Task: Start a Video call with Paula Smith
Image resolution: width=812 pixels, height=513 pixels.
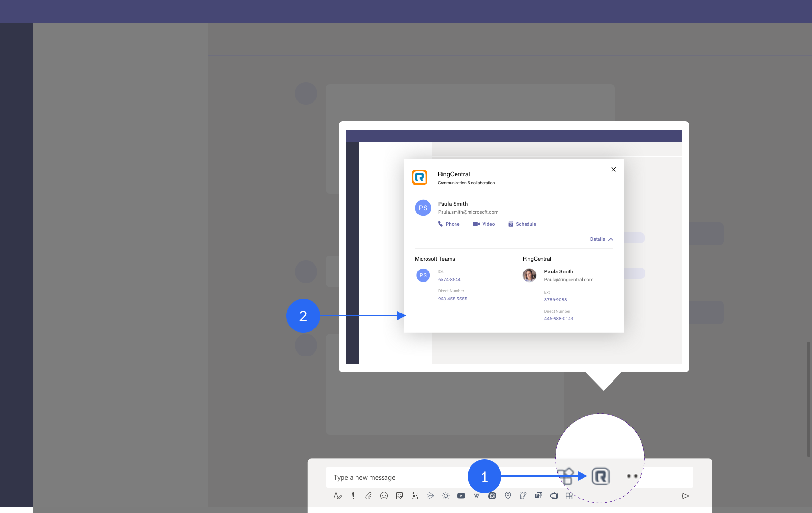Action: coord(484,224)
